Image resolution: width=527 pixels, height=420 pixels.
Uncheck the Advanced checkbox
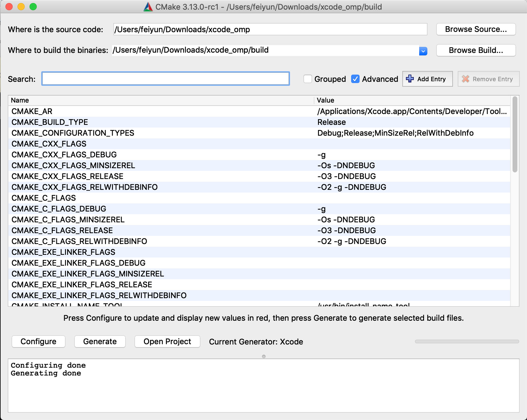[355, 79]
